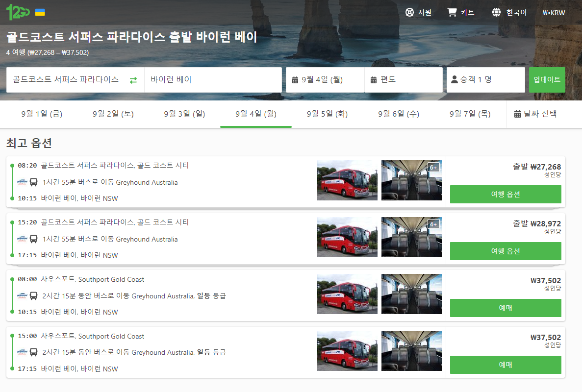Click the 바이런 베이 destination field
Screen dimensions: 582x392
pos(213,80)
